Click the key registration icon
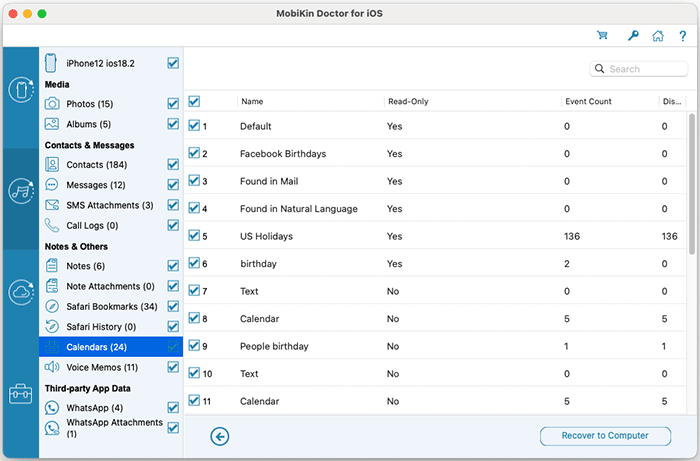700x461 pixels. [633, 35]
